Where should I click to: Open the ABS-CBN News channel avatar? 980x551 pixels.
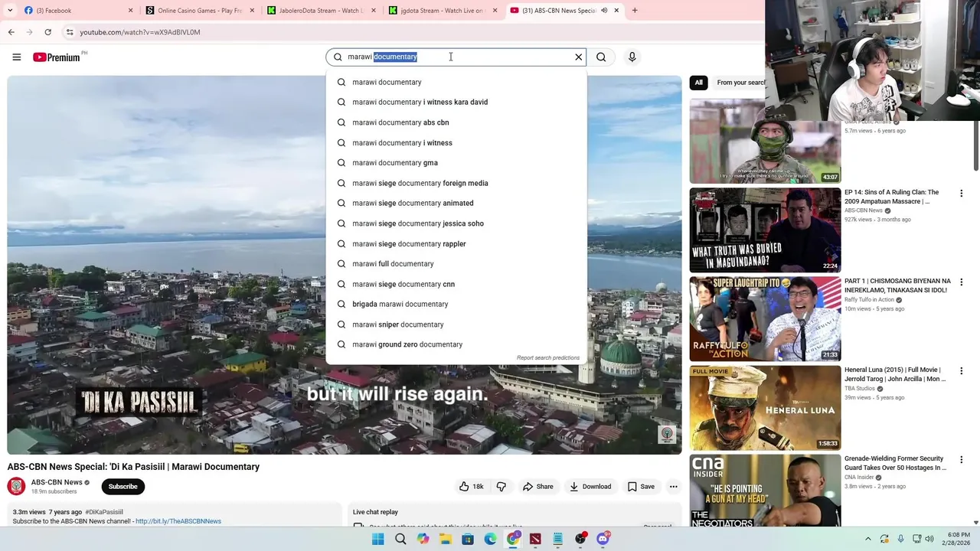[x=16, y=486]
